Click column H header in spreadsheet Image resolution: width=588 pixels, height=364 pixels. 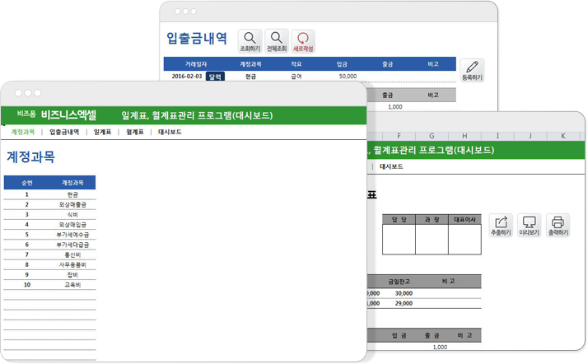(464, 136)
